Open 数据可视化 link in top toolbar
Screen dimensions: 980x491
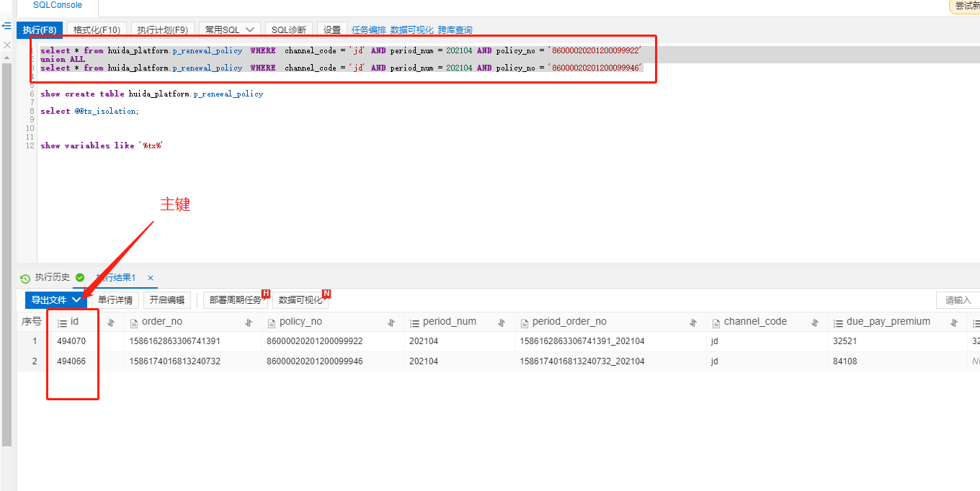412,30
